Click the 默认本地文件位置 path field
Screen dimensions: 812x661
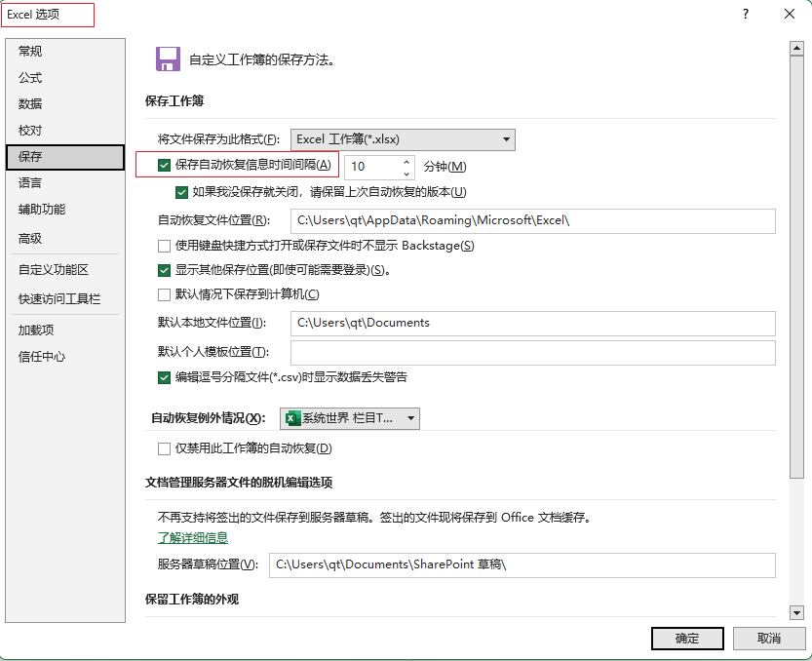pyautogui.click(x=533, y=324)
